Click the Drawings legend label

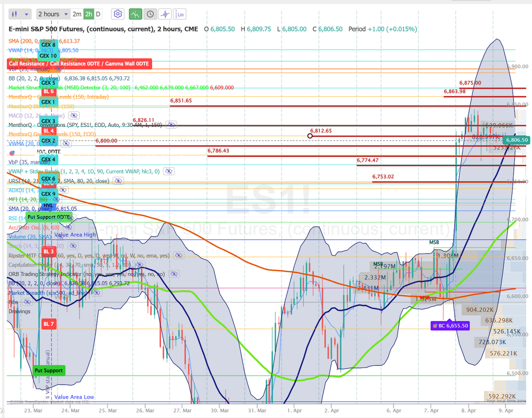click(x=19, y=311)
